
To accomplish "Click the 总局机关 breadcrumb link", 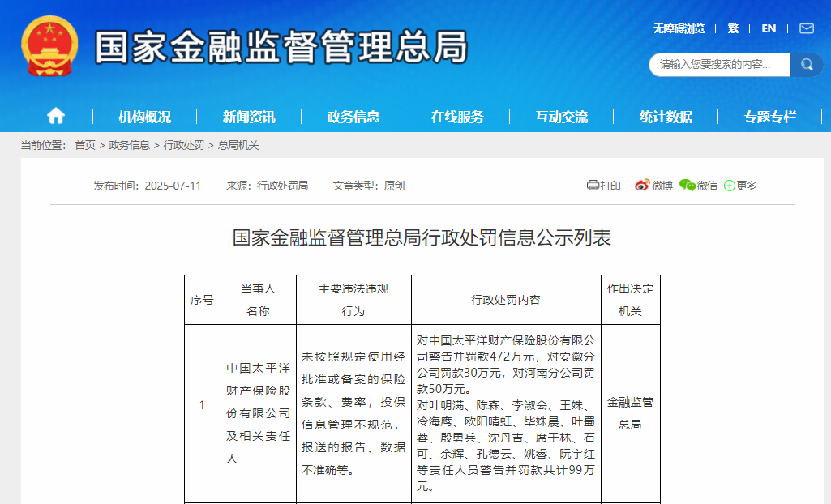I will click(x=238, y=145).
